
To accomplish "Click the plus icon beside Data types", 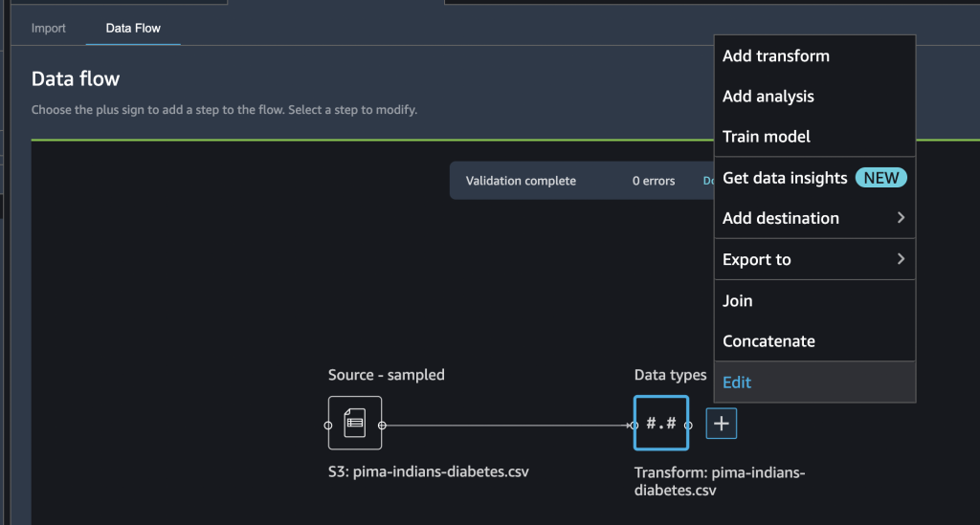I will point(722,424).
